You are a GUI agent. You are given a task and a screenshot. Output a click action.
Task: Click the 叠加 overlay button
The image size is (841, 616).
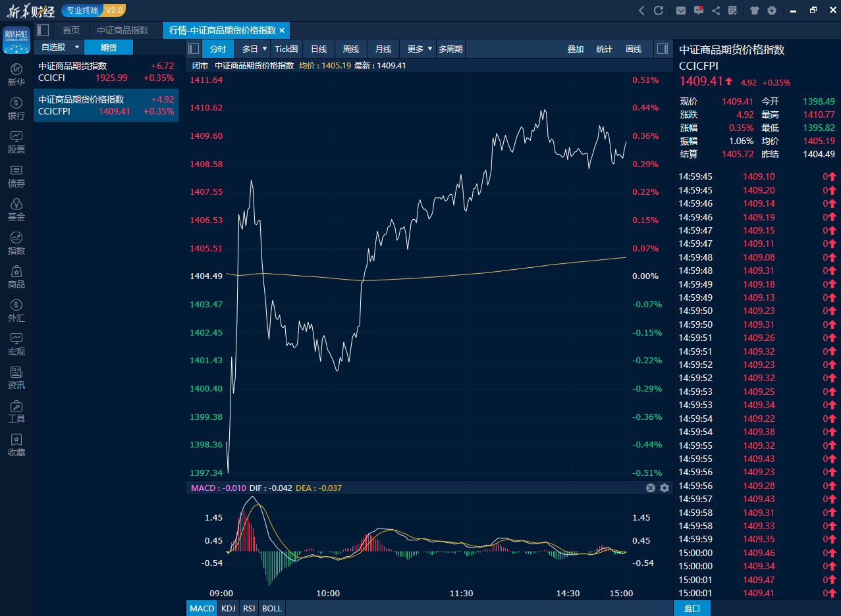[x=576, y=49]
